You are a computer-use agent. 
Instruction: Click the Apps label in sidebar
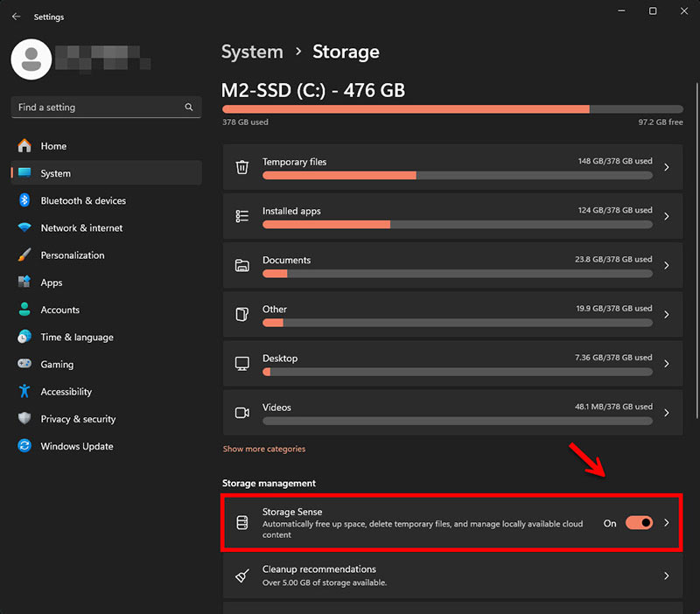[x=52, y=283]
